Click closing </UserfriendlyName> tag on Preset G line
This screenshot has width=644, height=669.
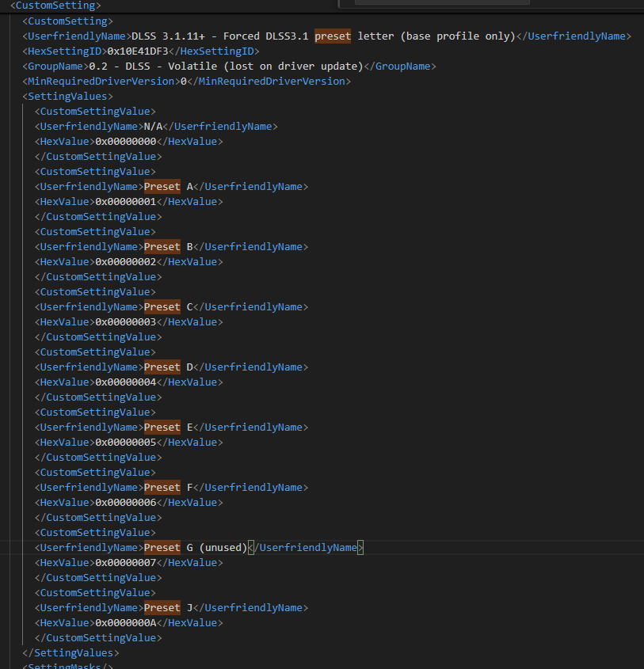tap(306, 547)
